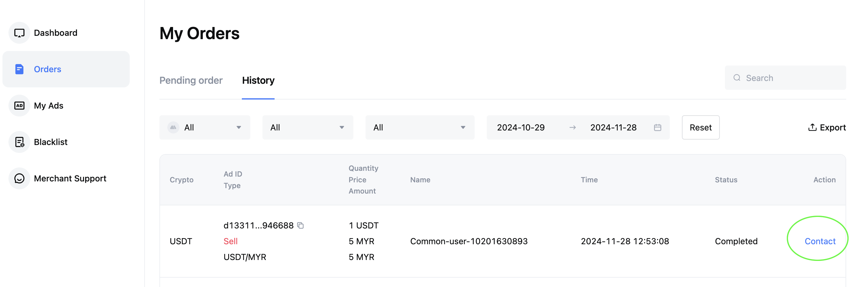The width and height of the screenshot is (868, 287).
Task: Set end date 2024-11-28
Action: click(613, 128)
